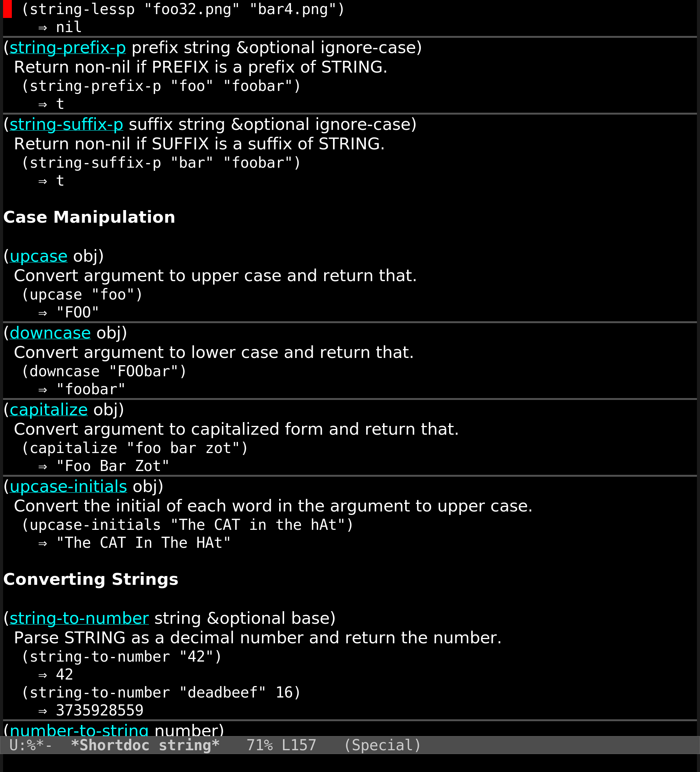700x772 pixels.
Task: Follow the upcase-initials link
Action: [x=68, y=487]
